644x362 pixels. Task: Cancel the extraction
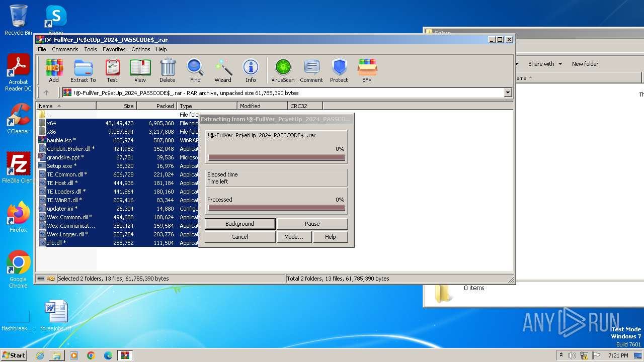coord(240,237)
